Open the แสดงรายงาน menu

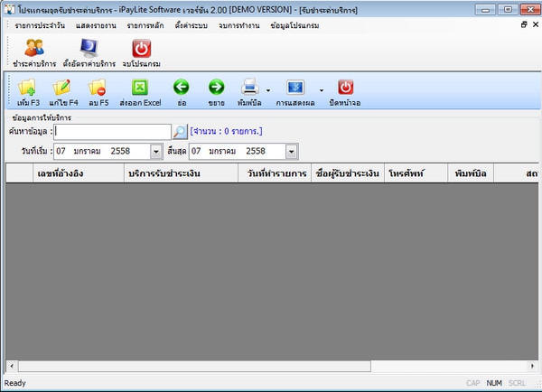(96, 25)
